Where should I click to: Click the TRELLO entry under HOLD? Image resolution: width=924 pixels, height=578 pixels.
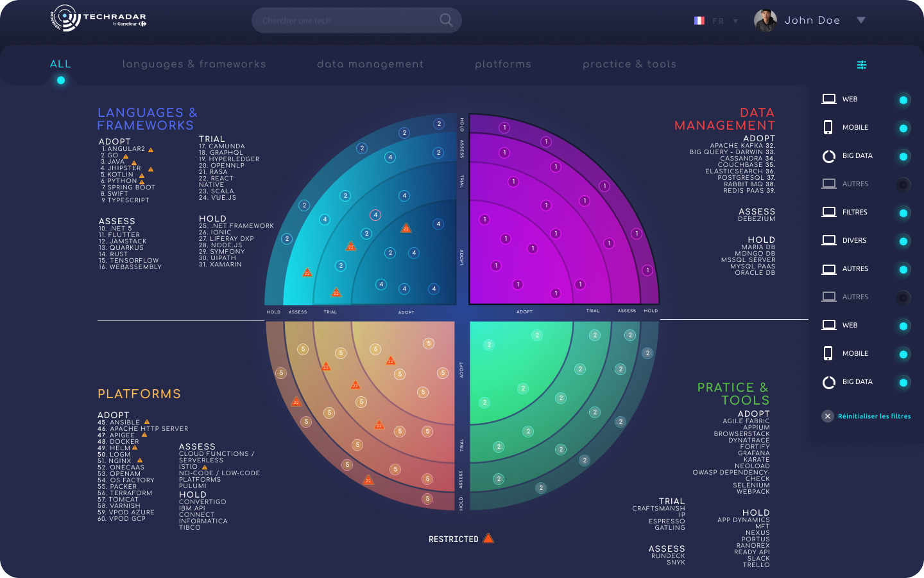point(757,565)
